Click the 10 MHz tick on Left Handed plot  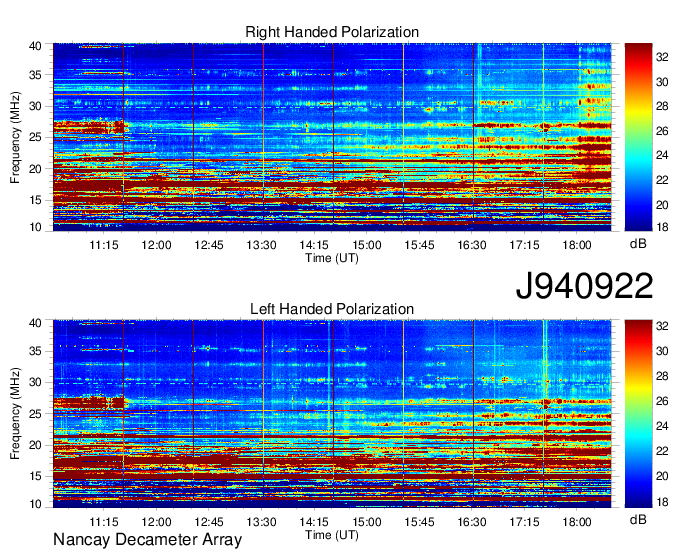point(35,504)
